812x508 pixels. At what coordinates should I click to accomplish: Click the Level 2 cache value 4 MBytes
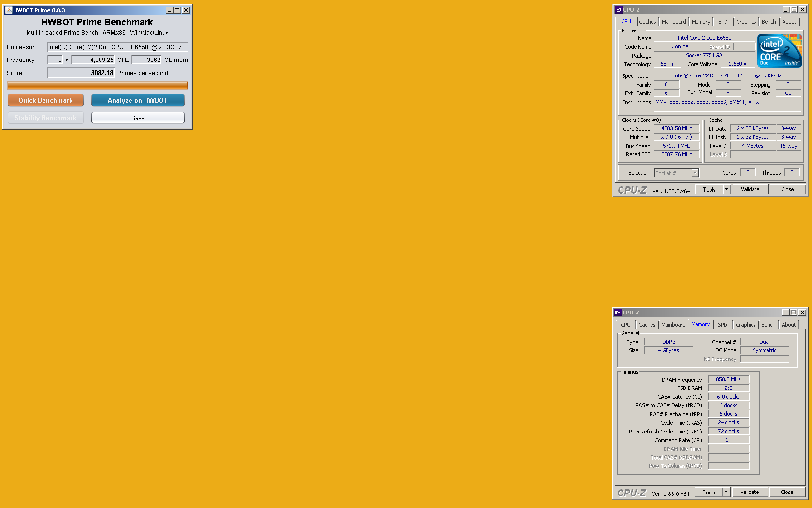click(x=753, y=146)
